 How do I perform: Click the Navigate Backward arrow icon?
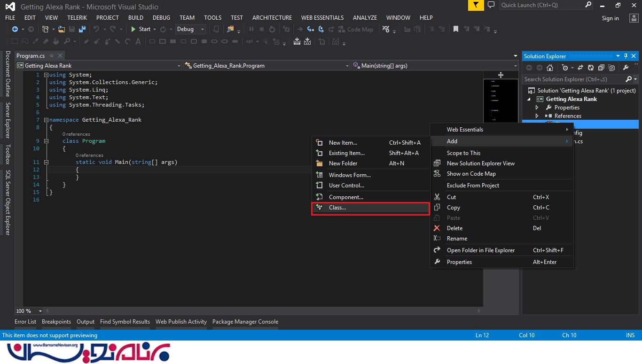click(x=16, y=29)
